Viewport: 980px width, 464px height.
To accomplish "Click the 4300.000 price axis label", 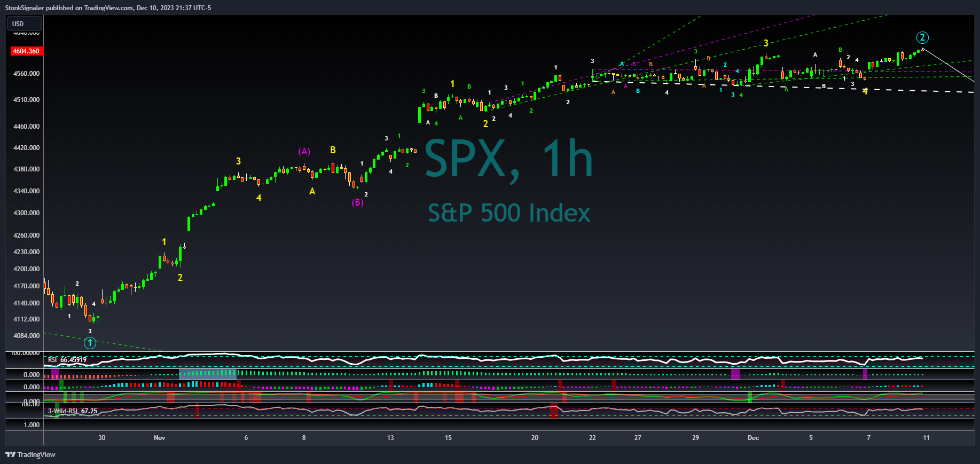I will (26, 213).
